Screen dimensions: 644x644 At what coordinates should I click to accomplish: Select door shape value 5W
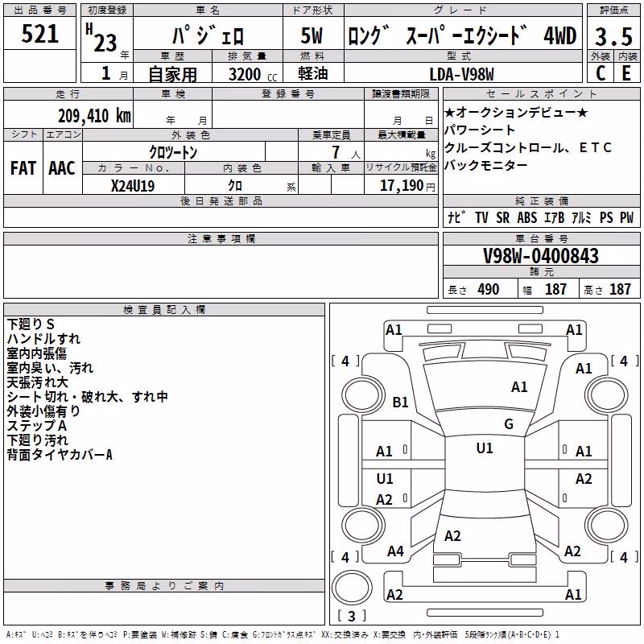pyautogui.click(x=312, y=35)
